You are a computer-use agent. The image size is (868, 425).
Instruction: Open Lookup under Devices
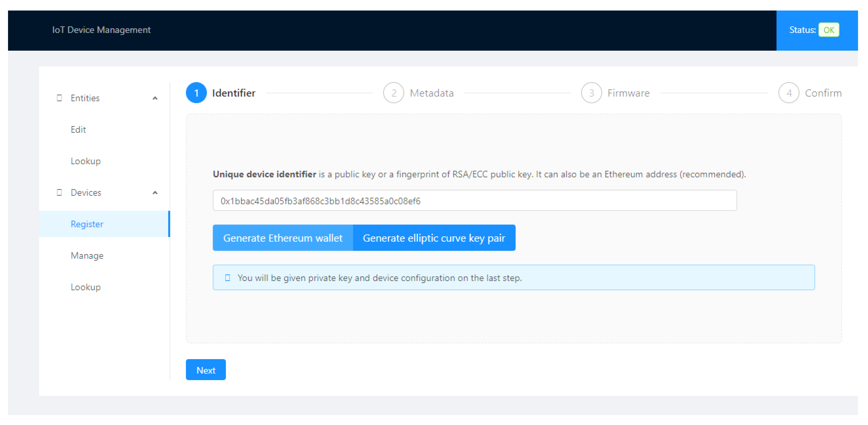click(85, 287)
